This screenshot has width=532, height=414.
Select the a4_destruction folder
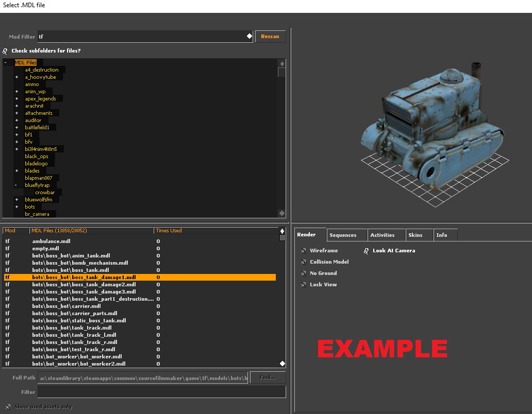coord(42,70)
